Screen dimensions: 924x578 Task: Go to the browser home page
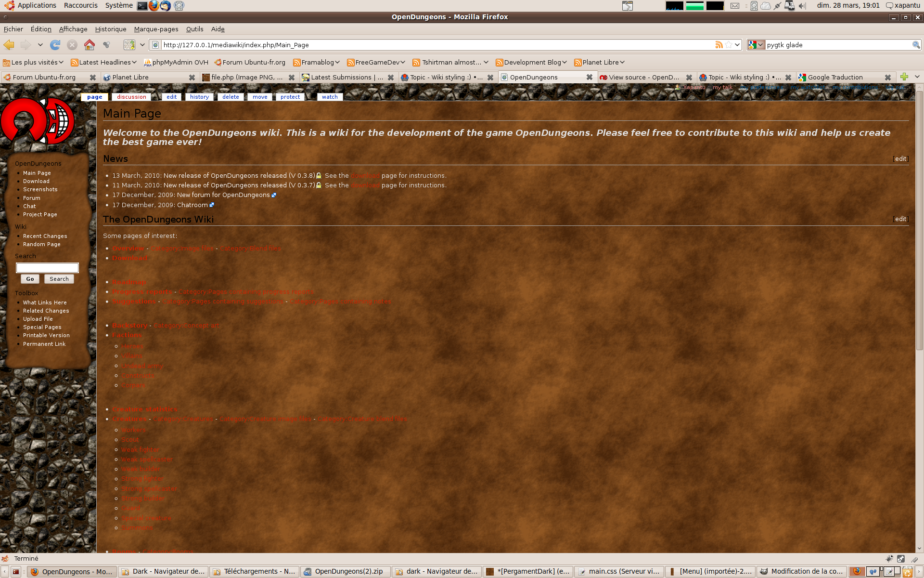(x=89, y=45)
